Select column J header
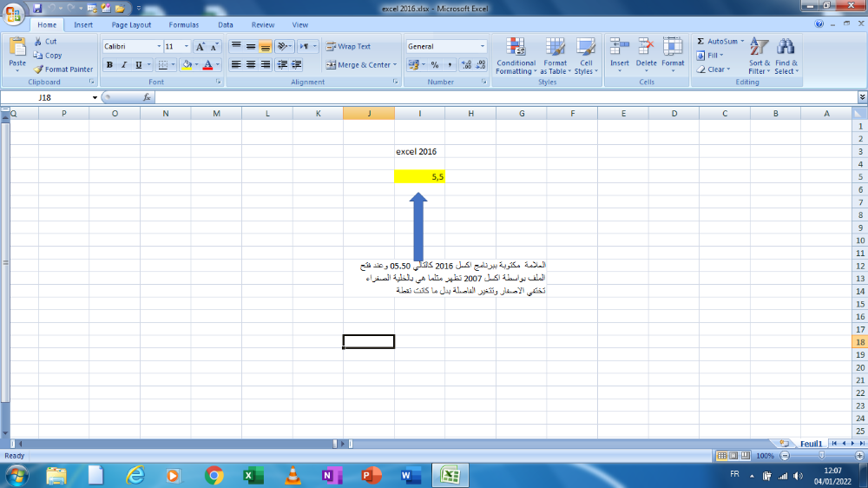 [369, 114]
